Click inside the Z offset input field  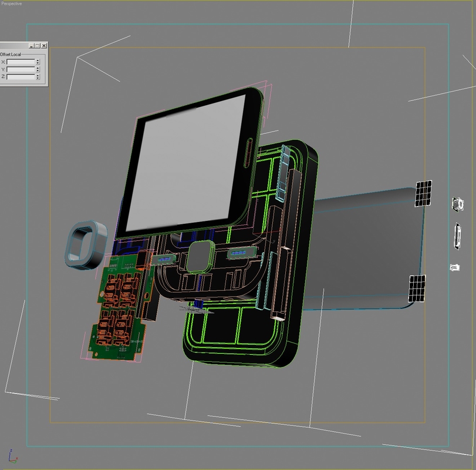[22, 76]
